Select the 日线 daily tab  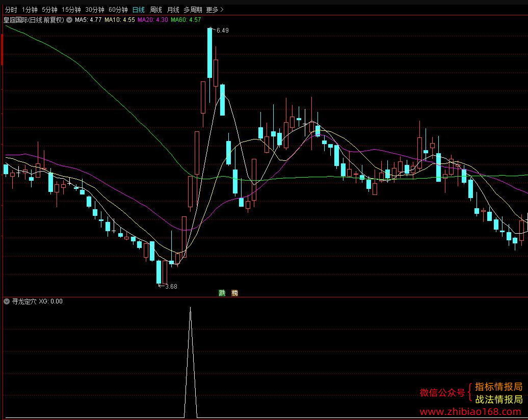pos(139,10)
